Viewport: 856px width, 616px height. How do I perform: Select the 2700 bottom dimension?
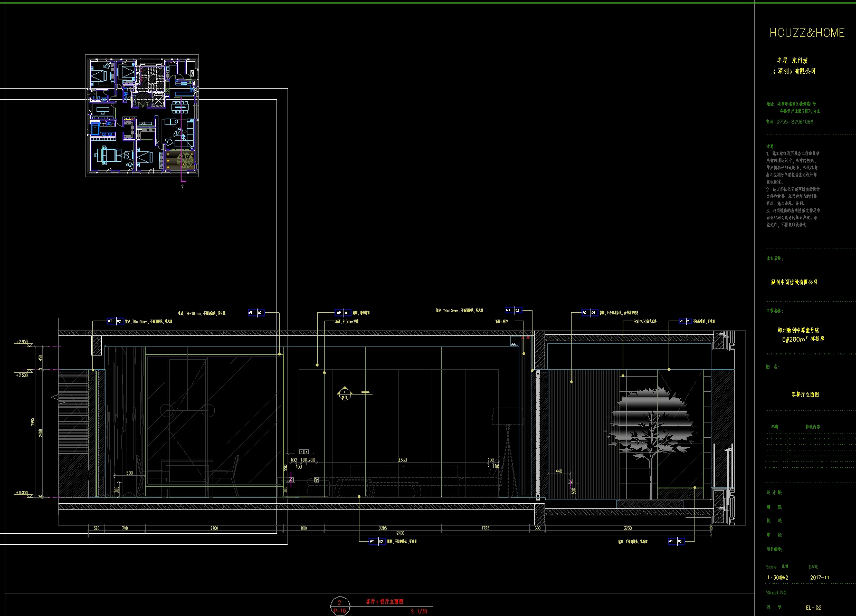(x=214, y=528)
